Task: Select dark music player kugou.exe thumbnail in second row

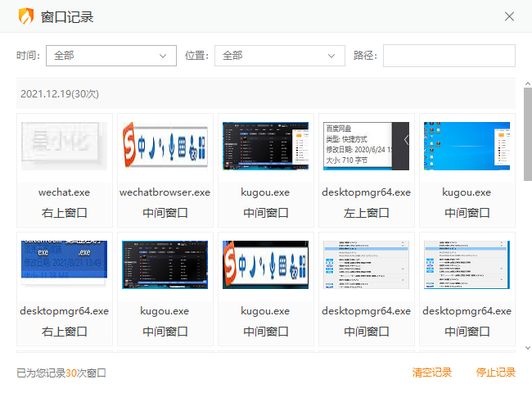Action: tap(165, 265)
